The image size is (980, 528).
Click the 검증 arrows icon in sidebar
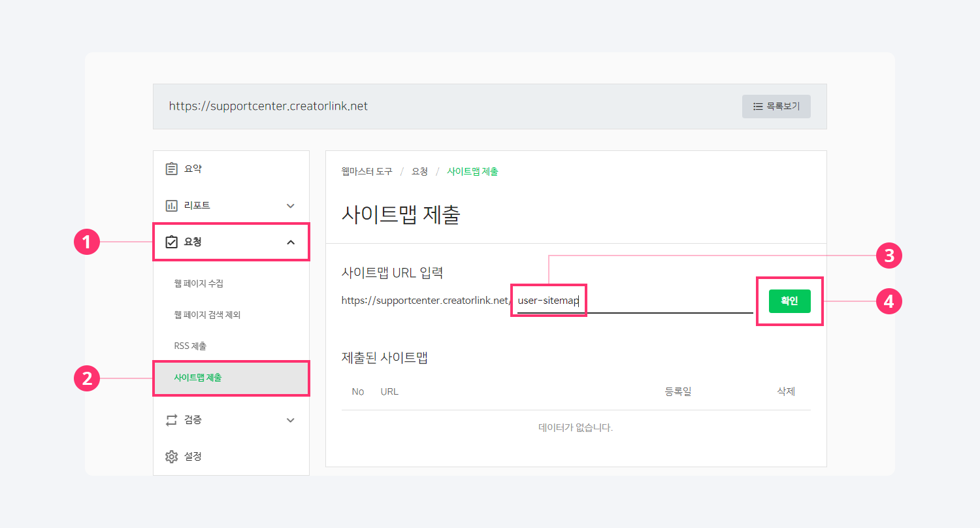172,420
